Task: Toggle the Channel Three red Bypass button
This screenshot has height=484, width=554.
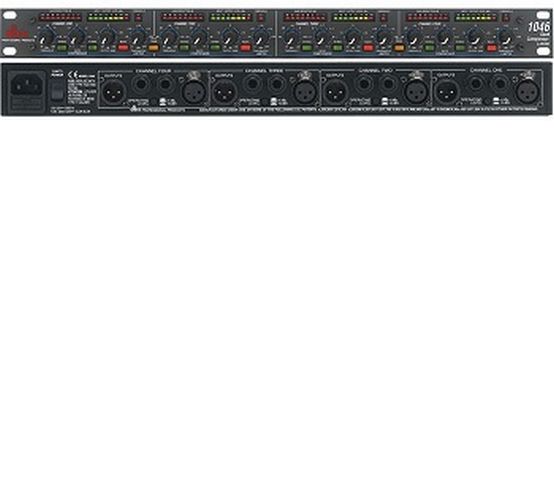Action: (368, 47)
